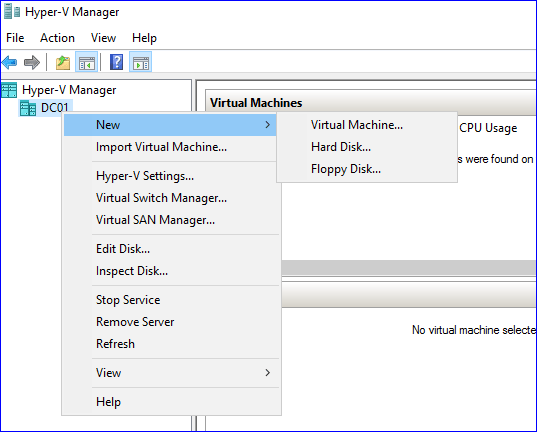This screenshot has height=432, width=537.
Task: Choose Virtual Machine... from New submenu
Action: click(x=367, y=125)
